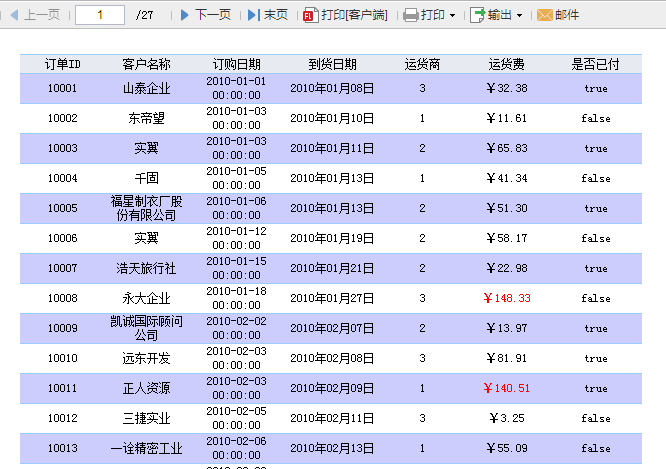Image resolution: width=666 pixels, height=469 pixels.
Task: Select customer 三捷实业 cell
Action: pyautogui.click(x=146, y=418)
